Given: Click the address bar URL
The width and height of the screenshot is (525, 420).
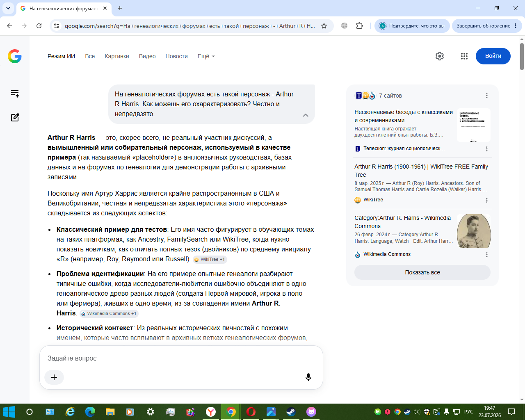Looking at the screenshot, I should [x=190, y=26].
